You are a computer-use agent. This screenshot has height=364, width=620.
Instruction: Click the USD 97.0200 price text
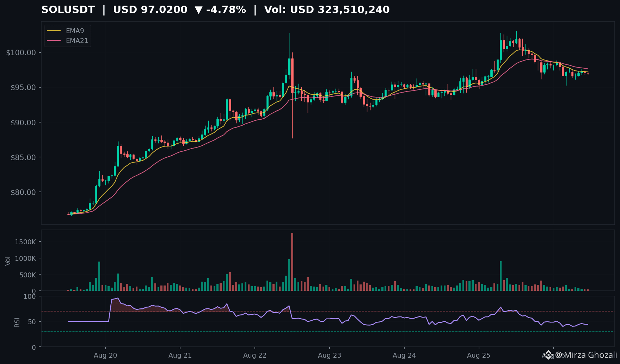coord(150,10)
